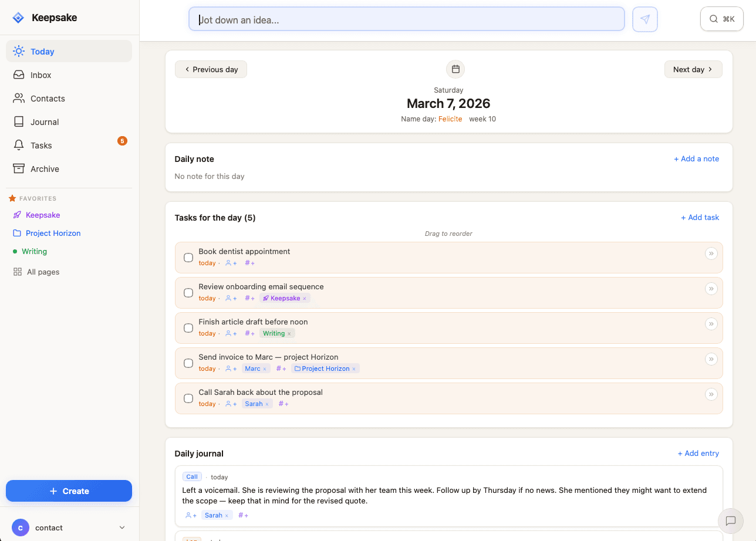Open the date picker calendar icon
This screenshot has width=756, height=541.
(x=455, y=69)
